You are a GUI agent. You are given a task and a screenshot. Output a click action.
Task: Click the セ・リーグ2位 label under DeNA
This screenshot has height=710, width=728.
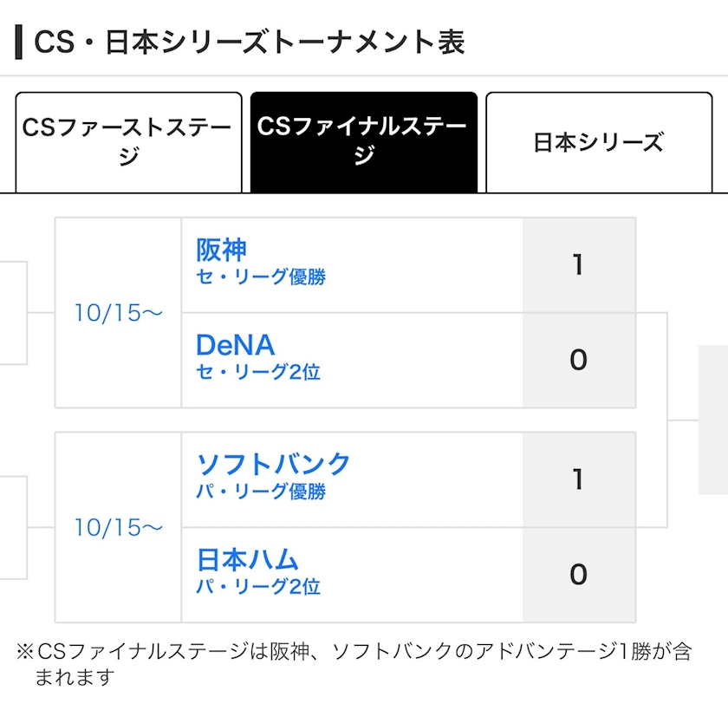tap(257, 372)
